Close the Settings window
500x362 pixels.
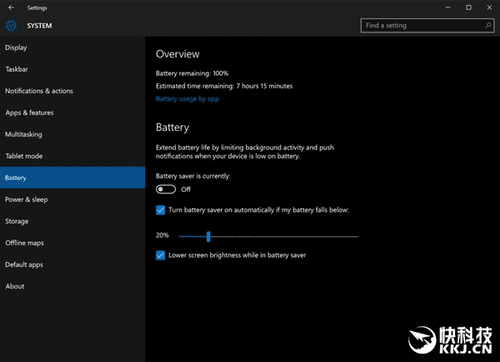coord(489,8)
